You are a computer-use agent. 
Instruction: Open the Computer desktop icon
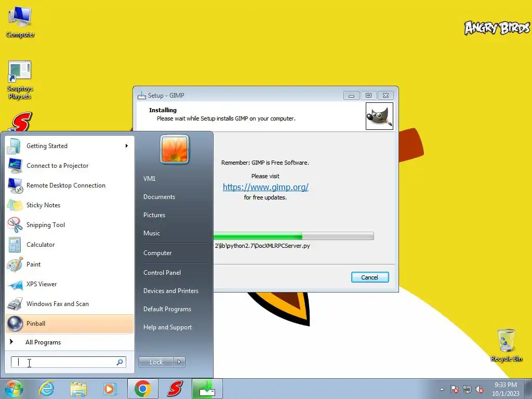click(x=20, y=22)
